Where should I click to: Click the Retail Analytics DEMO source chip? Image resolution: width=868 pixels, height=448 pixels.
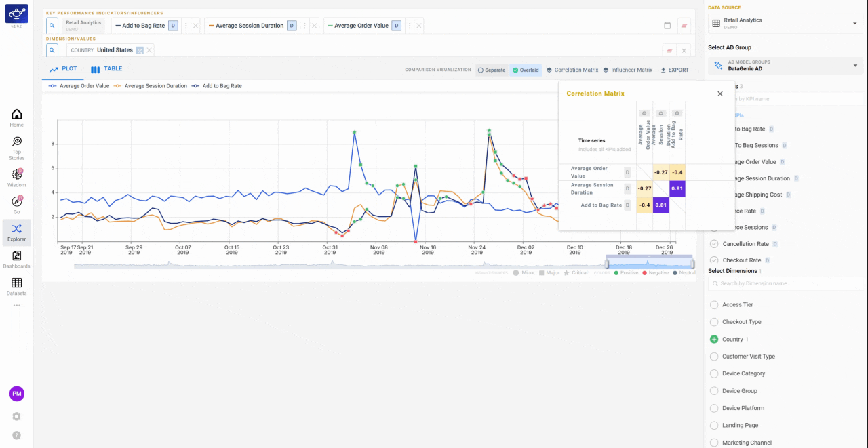coord(83,26)
